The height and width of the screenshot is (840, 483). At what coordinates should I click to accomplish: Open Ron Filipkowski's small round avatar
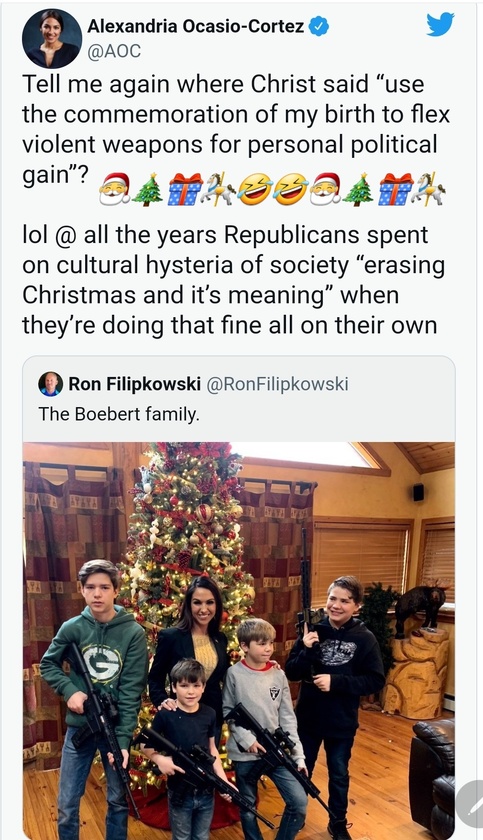pos(50,384)
